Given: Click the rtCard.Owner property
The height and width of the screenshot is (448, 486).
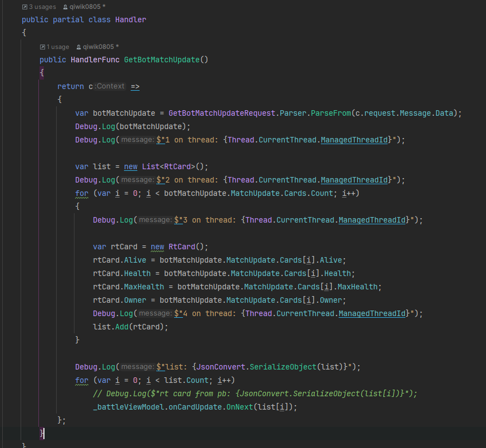Looking at the screenshot, I should tap(135, 300).
